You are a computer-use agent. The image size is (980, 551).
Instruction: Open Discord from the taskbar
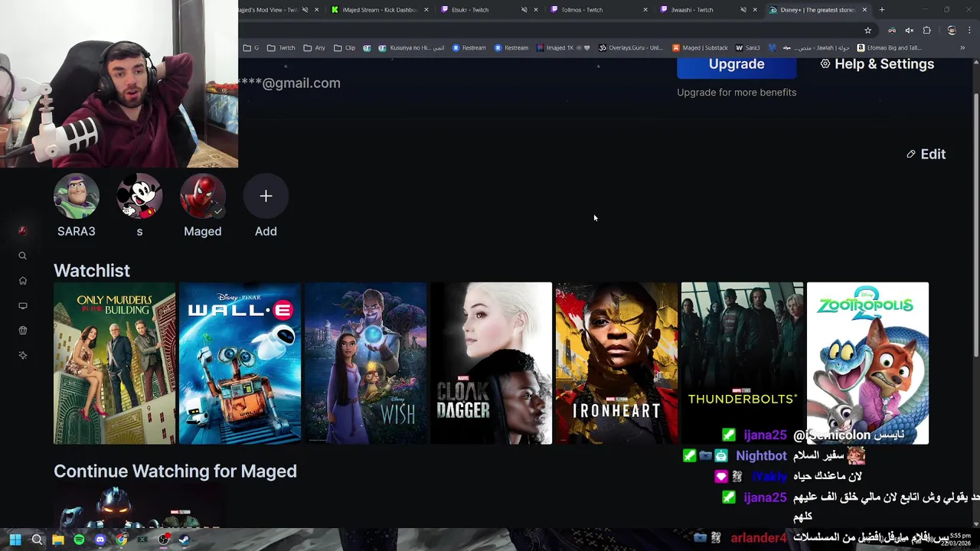(x=100, y=540)
